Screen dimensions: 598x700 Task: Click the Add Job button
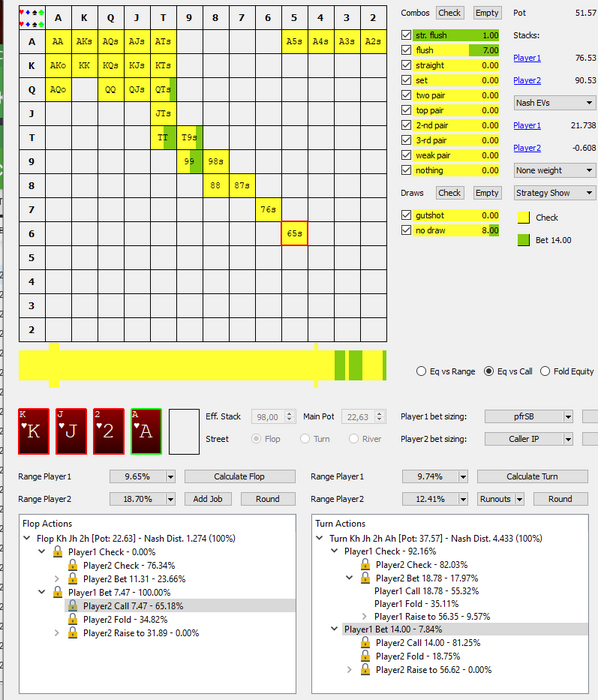[208, 499]
